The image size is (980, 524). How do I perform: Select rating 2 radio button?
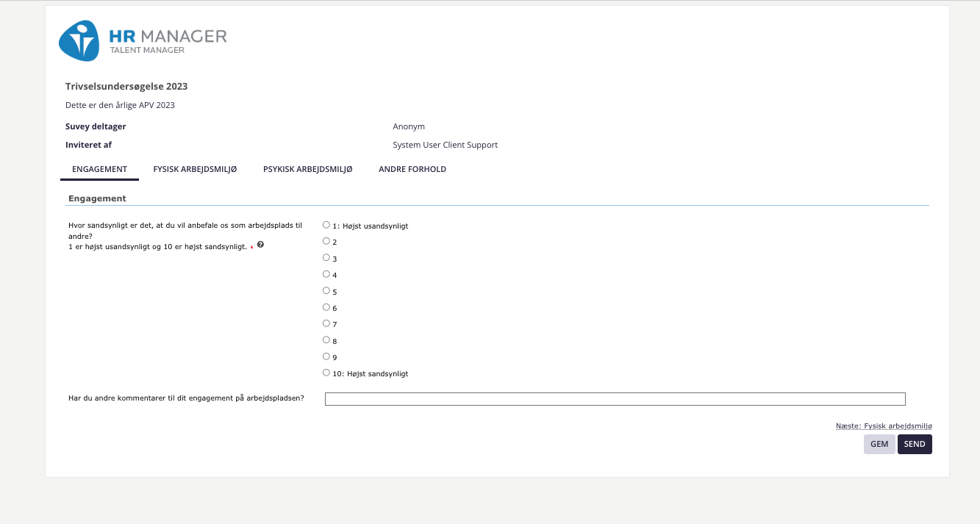326,241
